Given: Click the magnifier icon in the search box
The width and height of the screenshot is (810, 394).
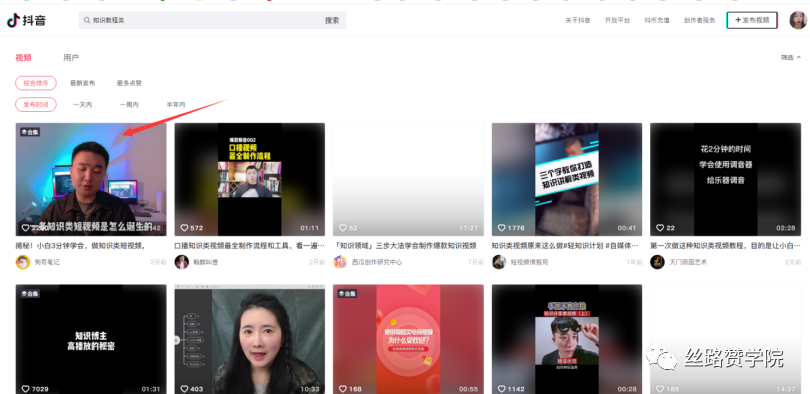Looking at the screenshot, I should [x=87, y=20].
